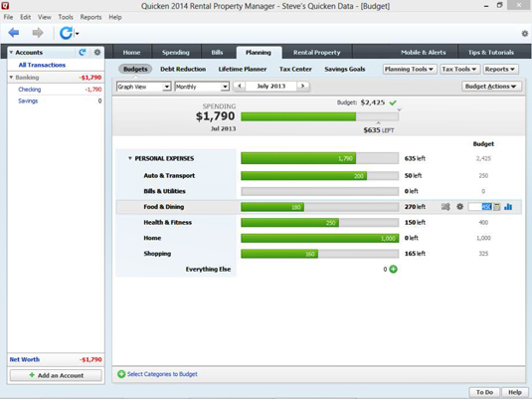Switch to the Spending tab

(x=175, y=53)
